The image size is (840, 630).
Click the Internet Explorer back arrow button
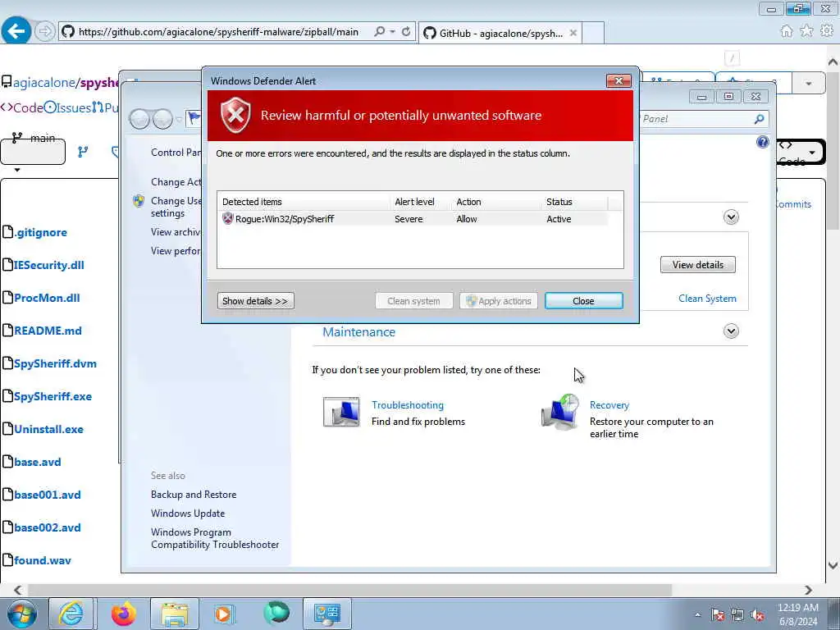click(16, 31)
